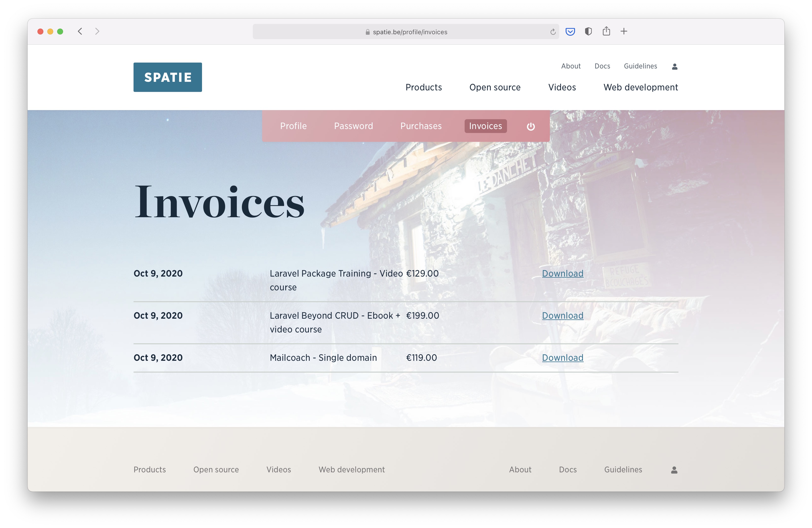812x528 pixels.
Task: Save page with the Pocket icon
Action: 570,31
